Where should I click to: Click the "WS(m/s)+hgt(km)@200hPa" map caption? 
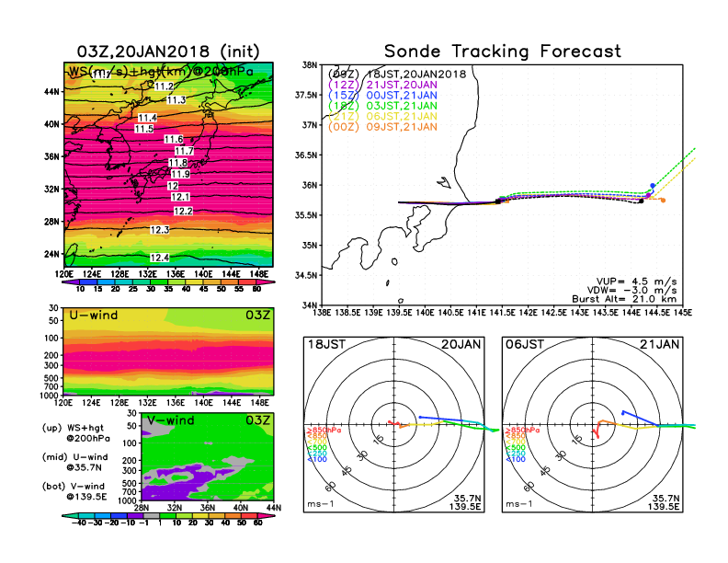(161, 72)
